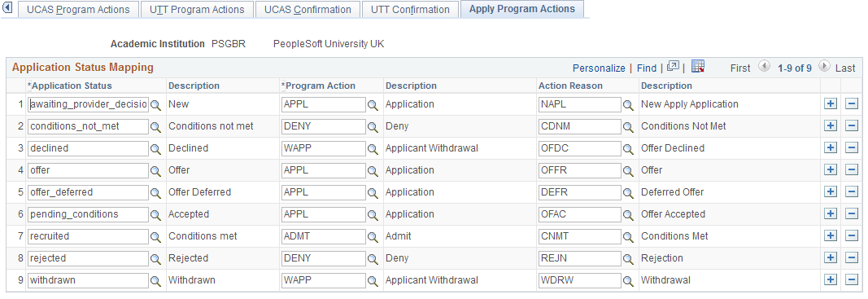Click Last navigation link
Viewport: 868px width, 299px height.
coord(845,68)
